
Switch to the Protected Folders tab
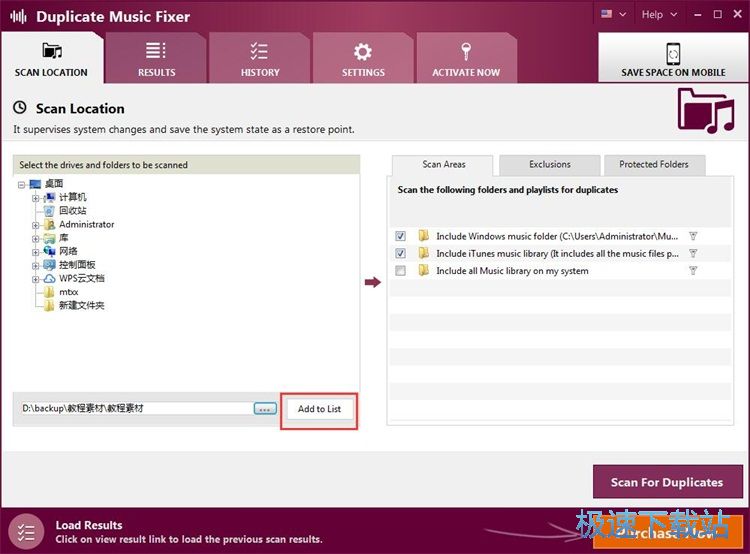[654, 165]
